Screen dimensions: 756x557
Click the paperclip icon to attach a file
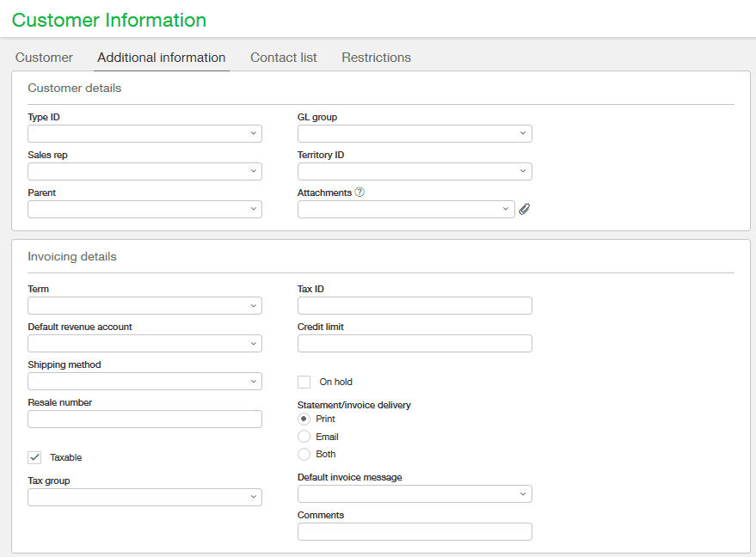click(525, 208)
